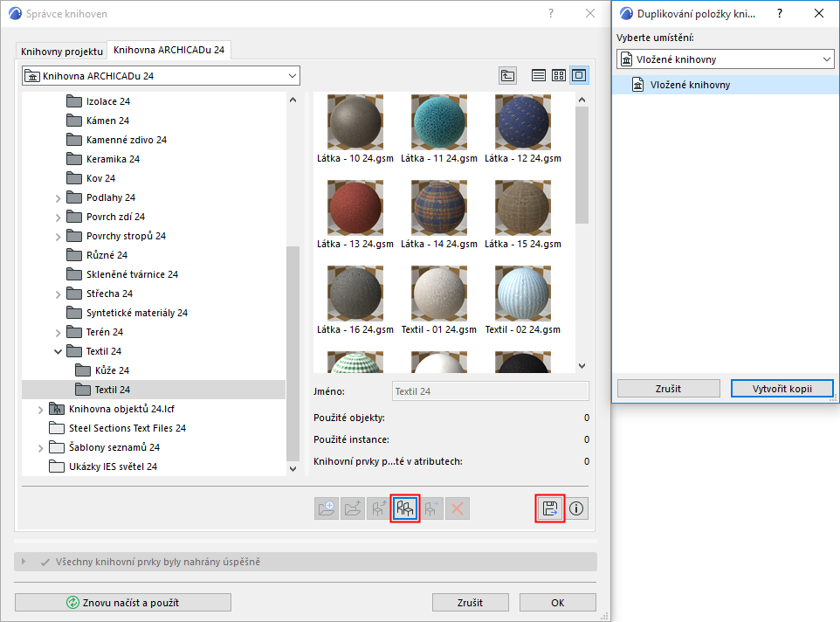The image size is (840, 622).
Task: Expand Knihovna objektů 24.lcf
Action: click(41, 410)
